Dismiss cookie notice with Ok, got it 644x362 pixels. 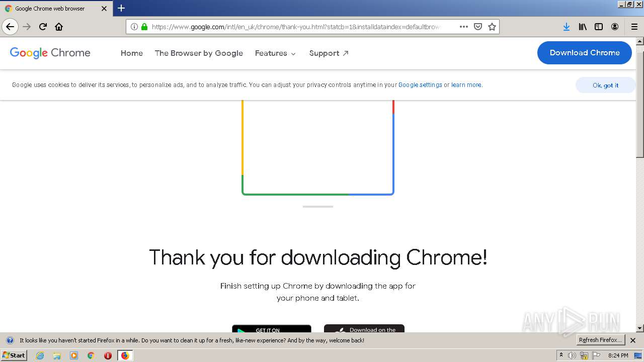click(x=605, y=85)
